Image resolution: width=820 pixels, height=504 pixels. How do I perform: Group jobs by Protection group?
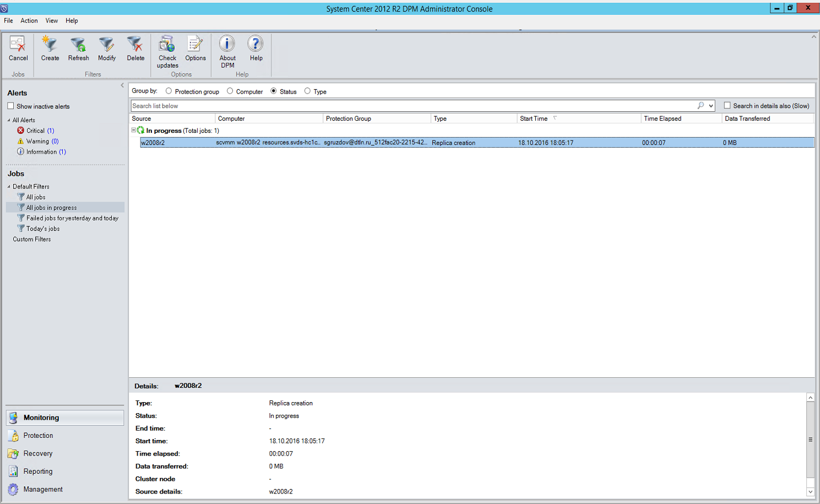coord(169,91)
